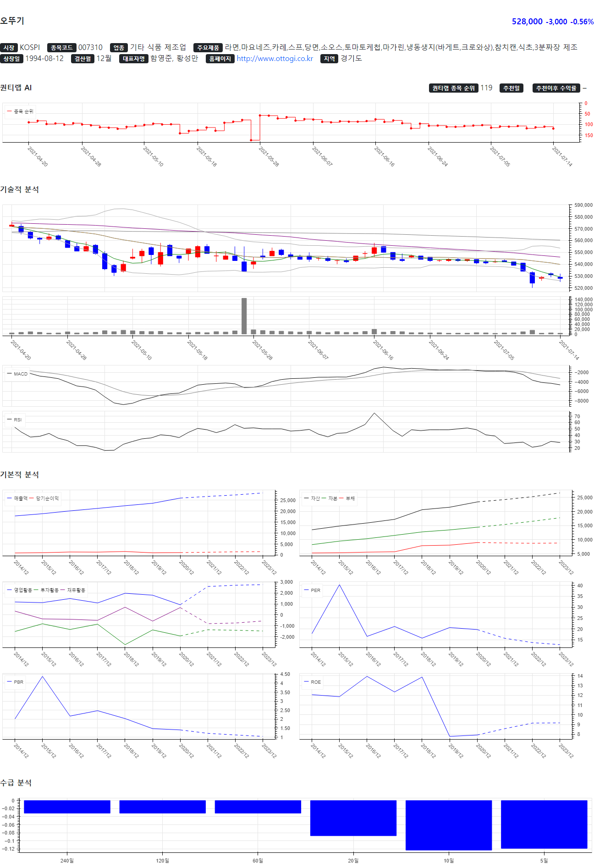Toggle the RSI legend entry

[15, 420]
